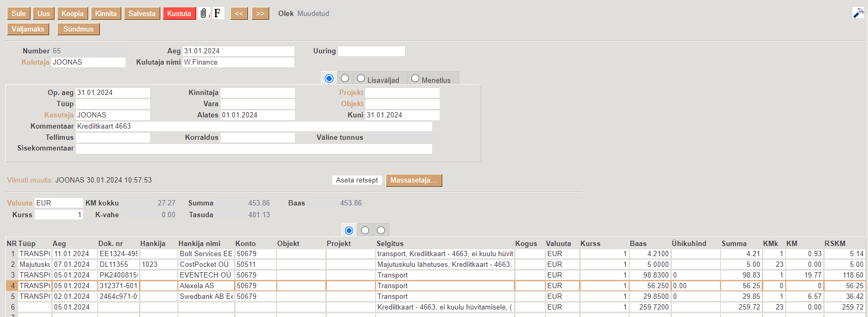Click the Swedbank AB supplier name cell
The height and width of the screenshot is (317, 868).
(x=206, y=297)
